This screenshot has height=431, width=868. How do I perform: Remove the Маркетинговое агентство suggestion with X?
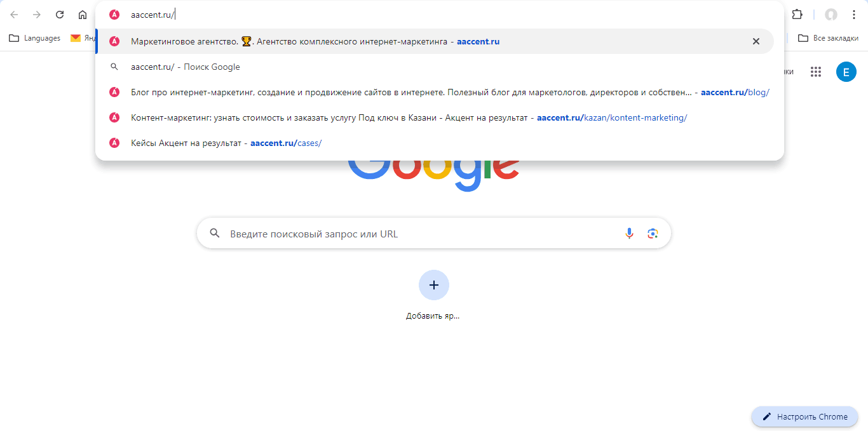[x=756, y=41]
